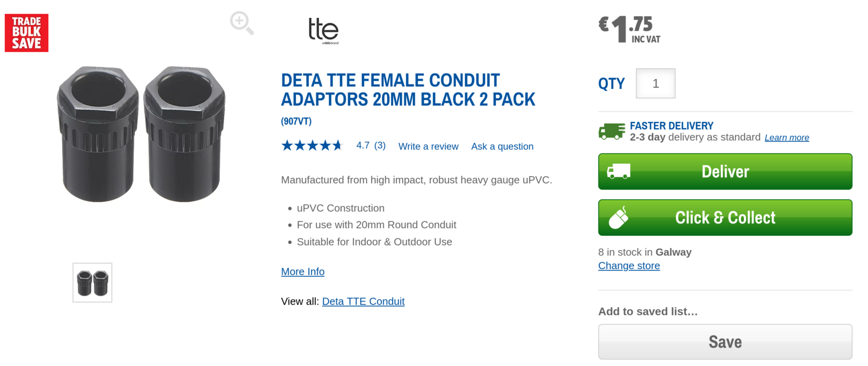Click the quantity input field
This screenshot has height=366, width=868.
[655, 84]
